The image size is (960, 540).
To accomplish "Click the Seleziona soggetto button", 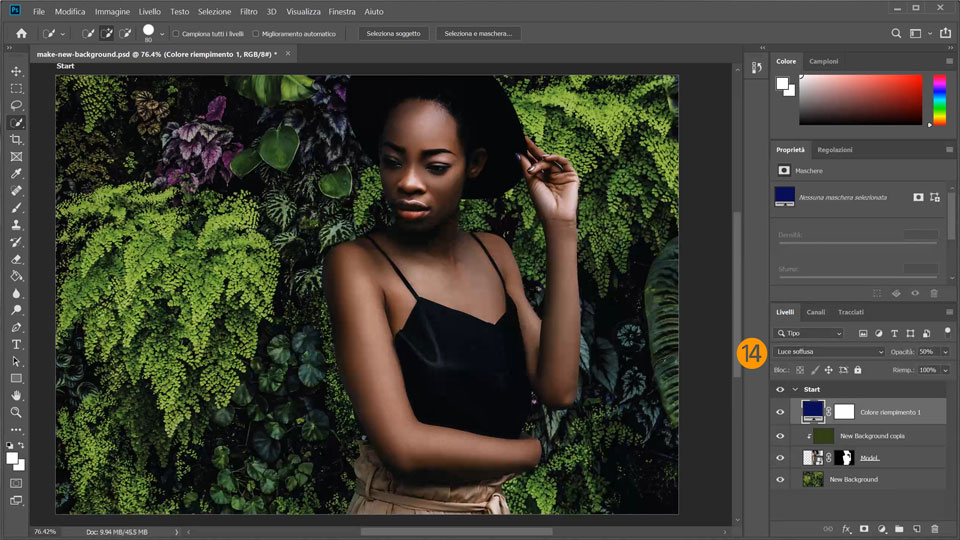I will pyautogui.click(x=394, y=33).
